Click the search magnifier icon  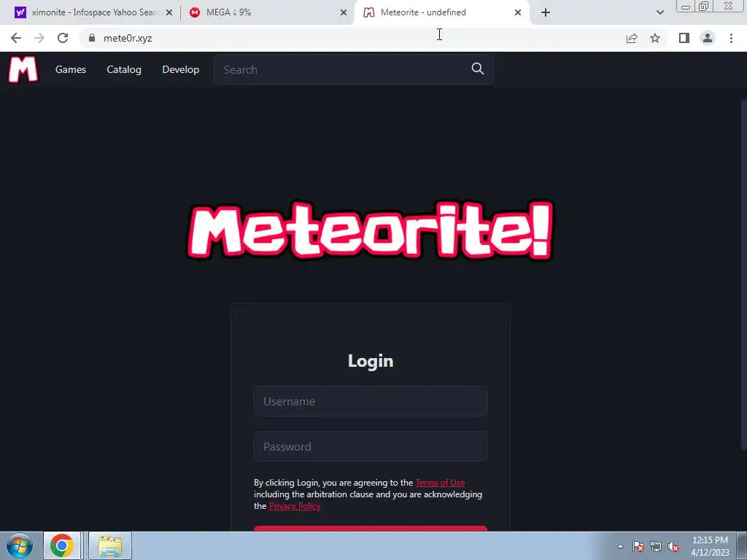point(477,69)
